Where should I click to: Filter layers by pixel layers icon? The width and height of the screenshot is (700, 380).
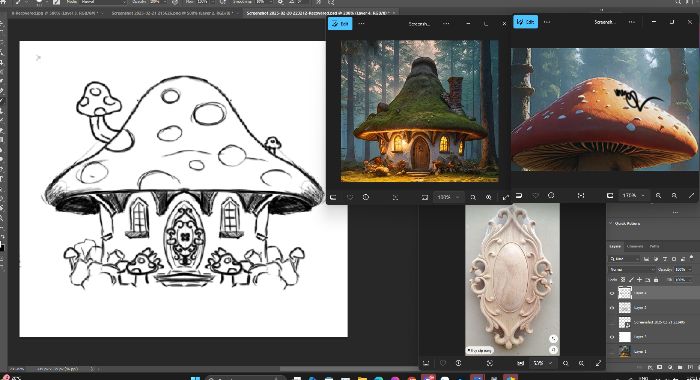point(646,259)
